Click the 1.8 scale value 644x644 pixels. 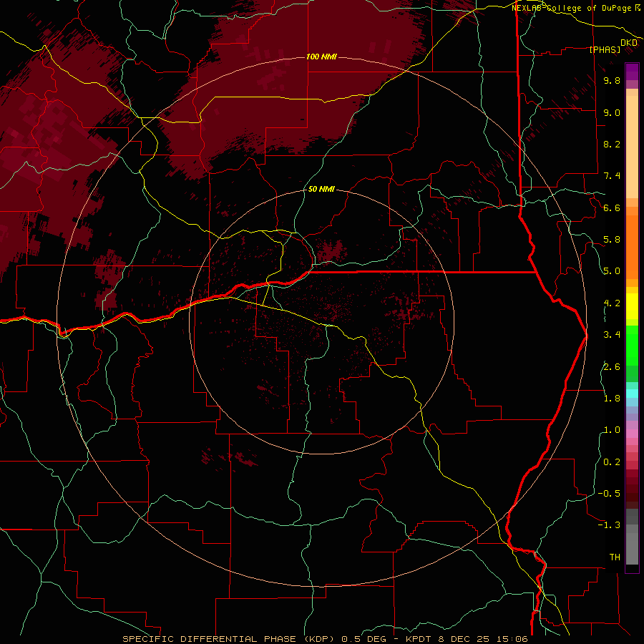click(612, 399)
